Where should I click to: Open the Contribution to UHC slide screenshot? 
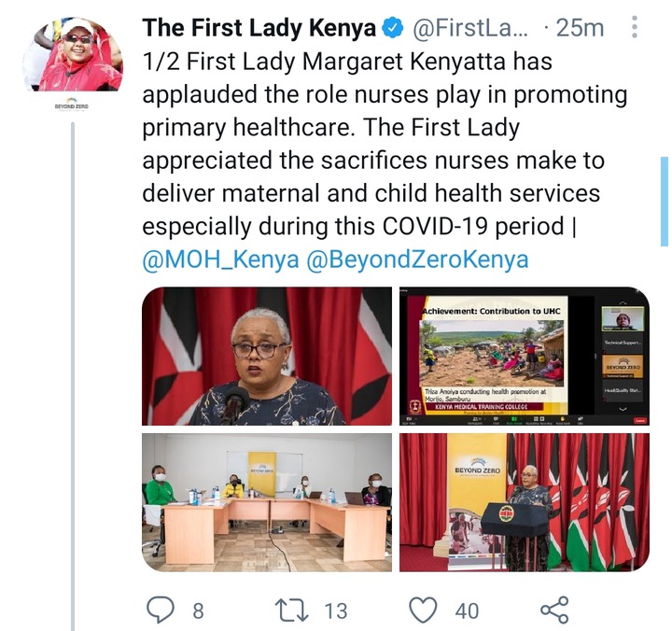pos(525,357)
